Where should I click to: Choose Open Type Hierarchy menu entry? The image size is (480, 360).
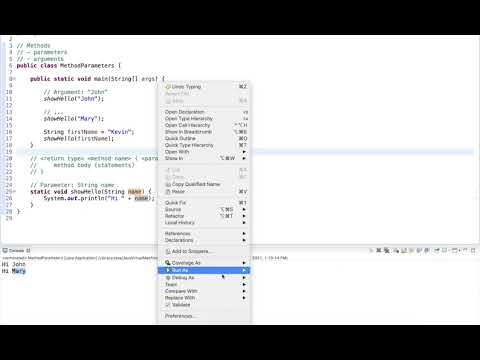(x=204, y=119)
